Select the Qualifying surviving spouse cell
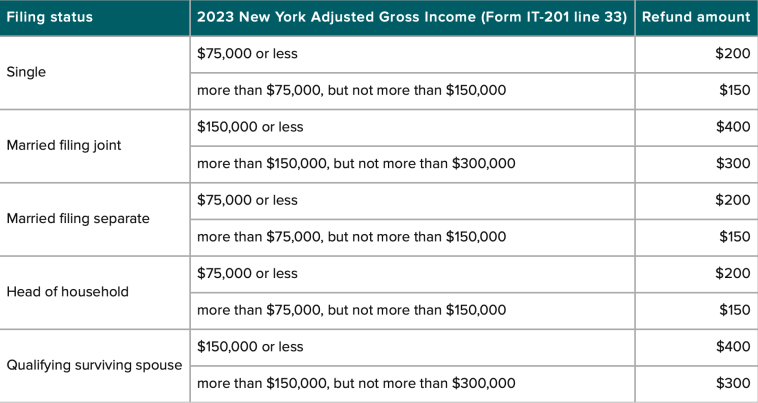This screenshot has height=403, width=758. point(94,365)
